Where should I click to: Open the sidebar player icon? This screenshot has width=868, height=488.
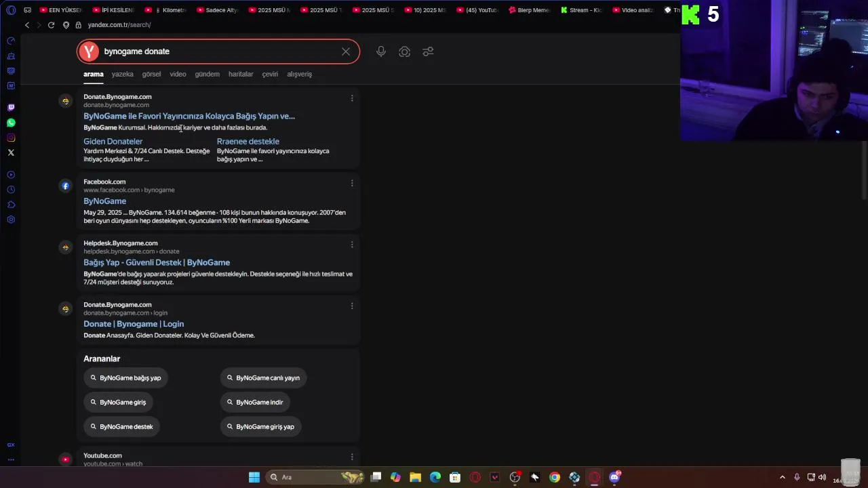[x=11, y=175]
